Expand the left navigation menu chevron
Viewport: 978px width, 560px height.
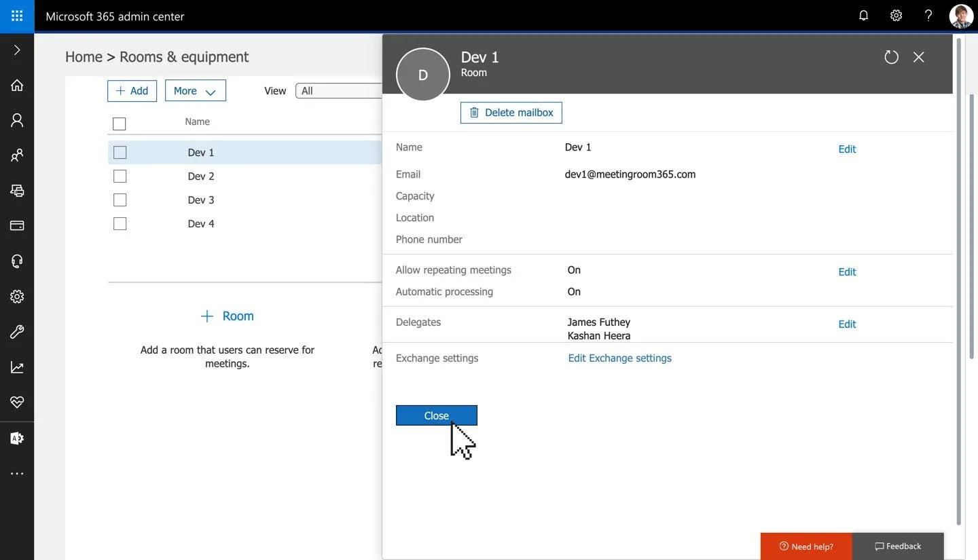[x=17, y=50]
